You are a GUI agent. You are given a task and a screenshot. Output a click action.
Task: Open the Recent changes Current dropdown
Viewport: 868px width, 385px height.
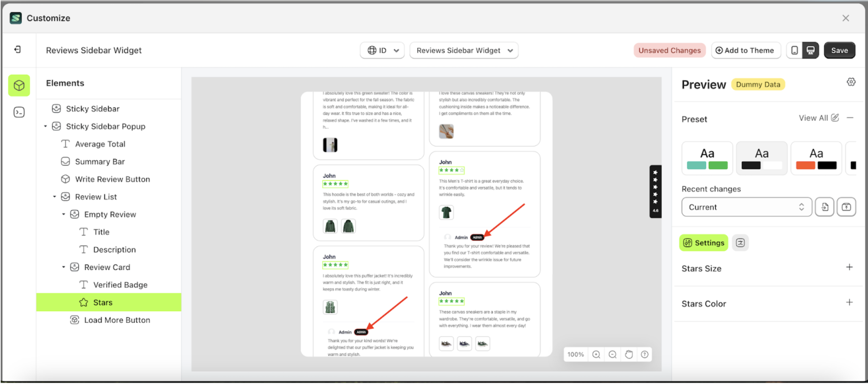[746, 207]
